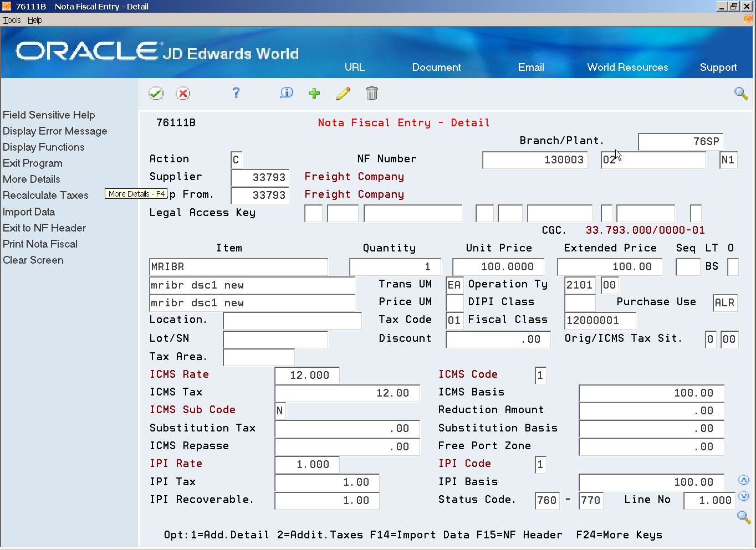Click the trash can Delete icon
The height and width of the screenshot is (550, 756).
(x=371, y=94)
